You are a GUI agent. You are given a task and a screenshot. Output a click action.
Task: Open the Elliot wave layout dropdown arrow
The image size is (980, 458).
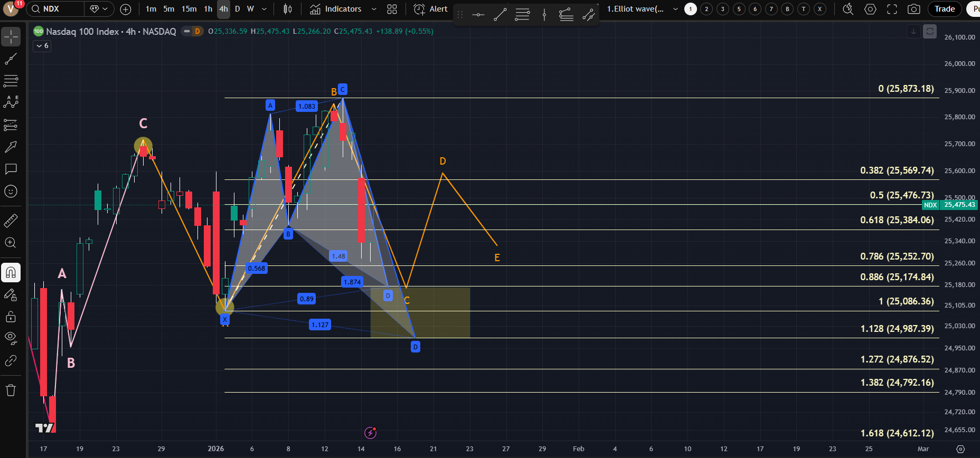pos(675,9)
